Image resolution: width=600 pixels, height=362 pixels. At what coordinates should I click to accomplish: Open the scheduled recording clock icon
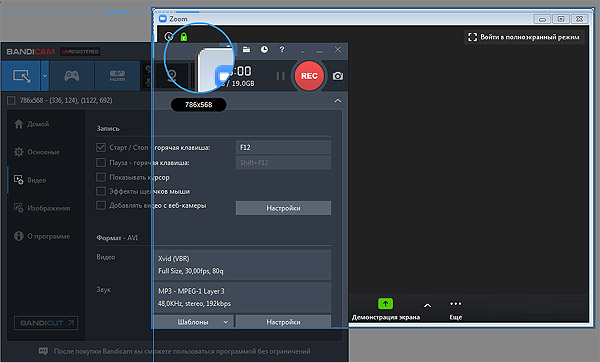point(264,49)
